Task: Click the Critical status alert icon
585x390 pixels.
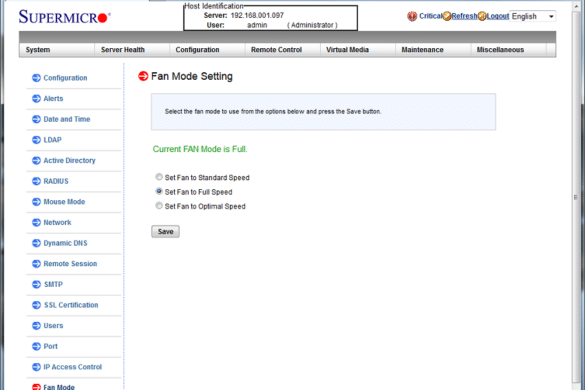Action: (412, 16)
